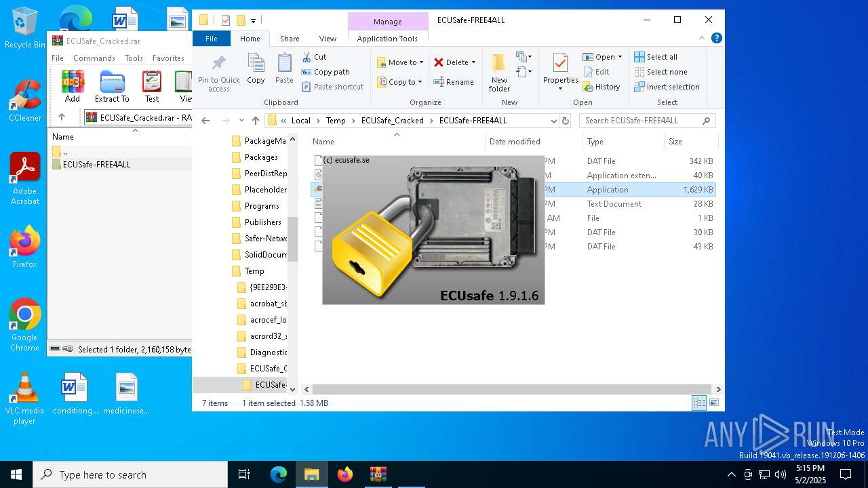Click the Edit command in Open group

coord(595,72)
